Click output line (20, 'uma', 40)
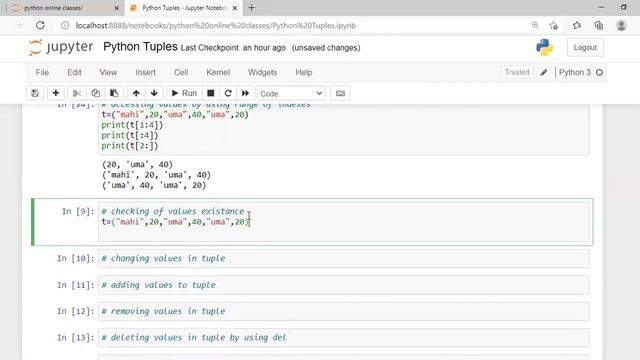 138,164
